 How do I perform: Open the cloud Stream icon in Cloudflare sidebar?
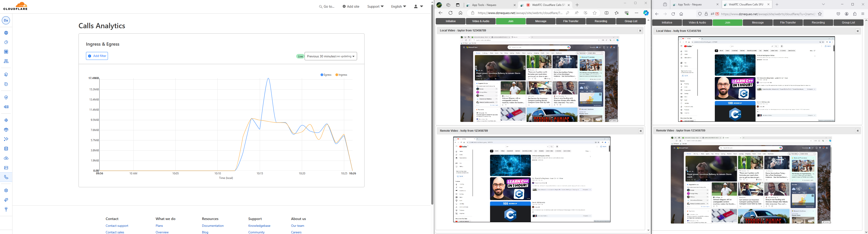[x=6, y=158]
